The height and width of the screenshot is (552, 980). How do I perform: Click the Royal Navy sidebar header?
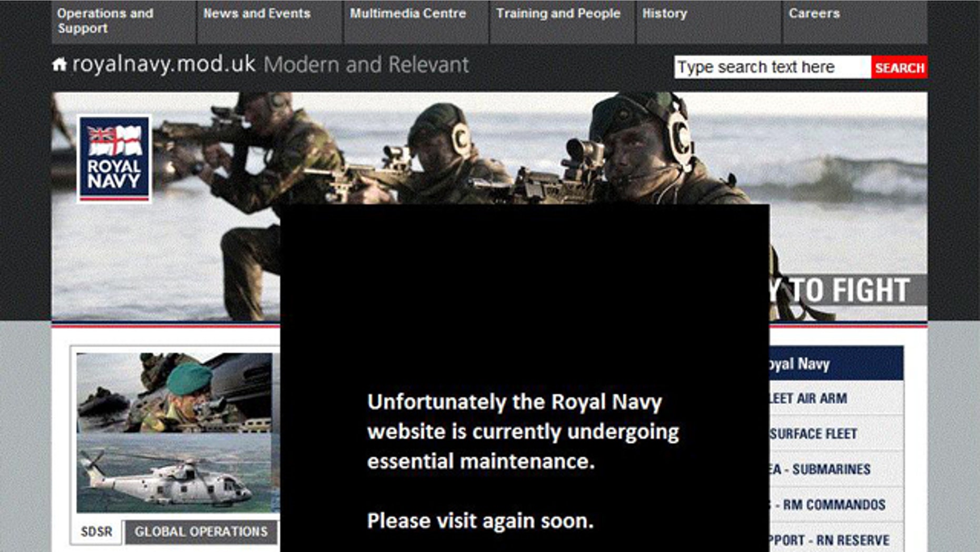(836, 363)
